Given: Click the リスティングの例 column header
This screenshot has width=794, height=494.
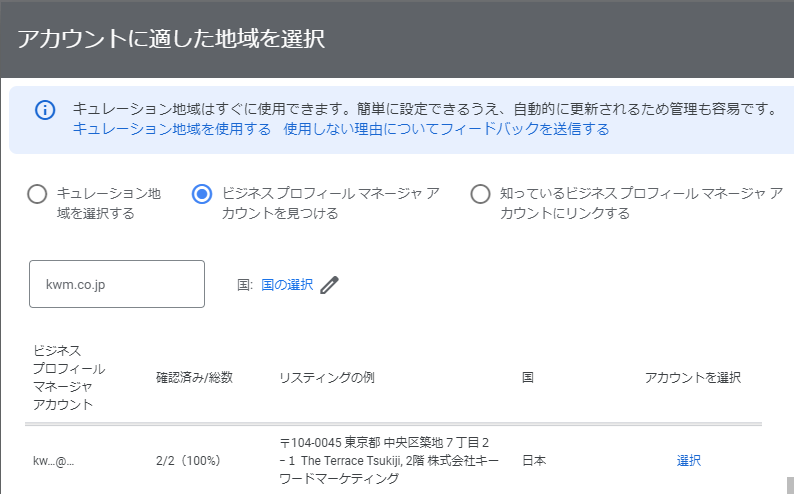Looking at the screenshot, I should pos(327,378).
